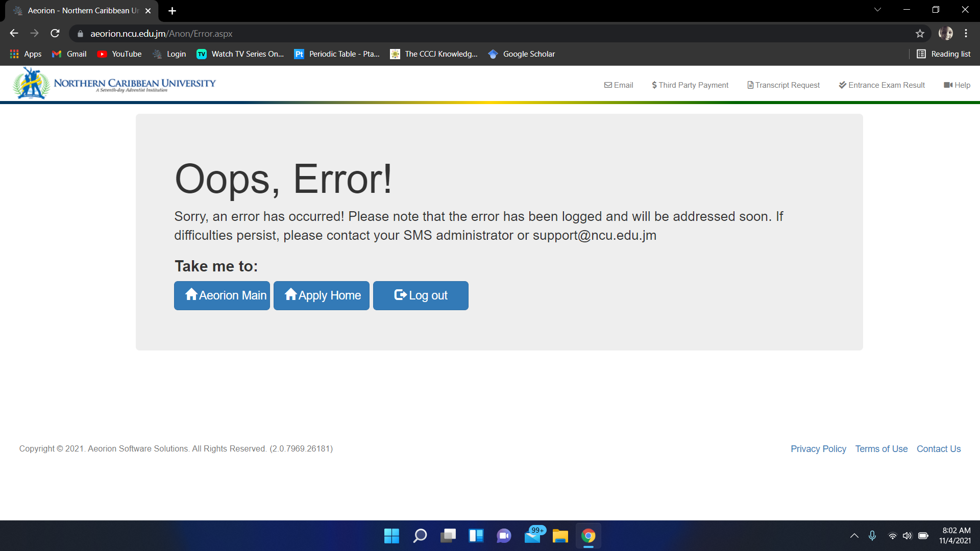The width and height of the screenshot is (980, 551).
Task: Open File Explorer from taskbar
Action: [x=560, y=536]
